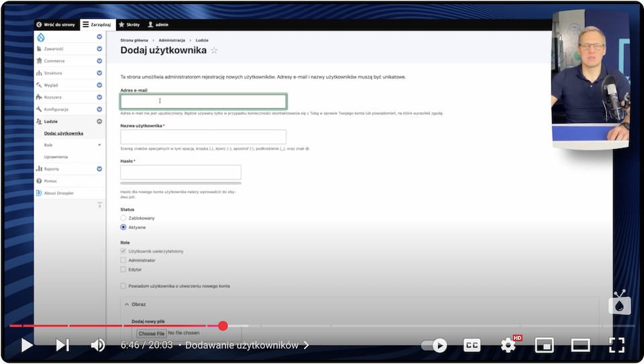The height and width of the screenshot is (364, 644).
Task: Click the Ludzie breadcrumb link
Action: [202, 40]
